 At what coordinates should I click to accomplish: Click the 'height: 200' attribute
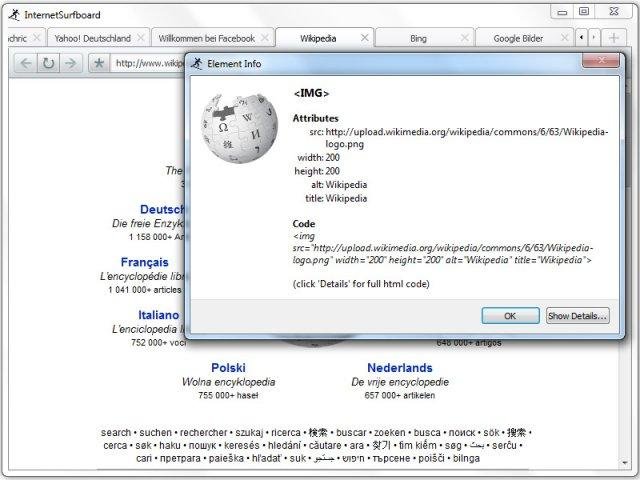point(317,171)
